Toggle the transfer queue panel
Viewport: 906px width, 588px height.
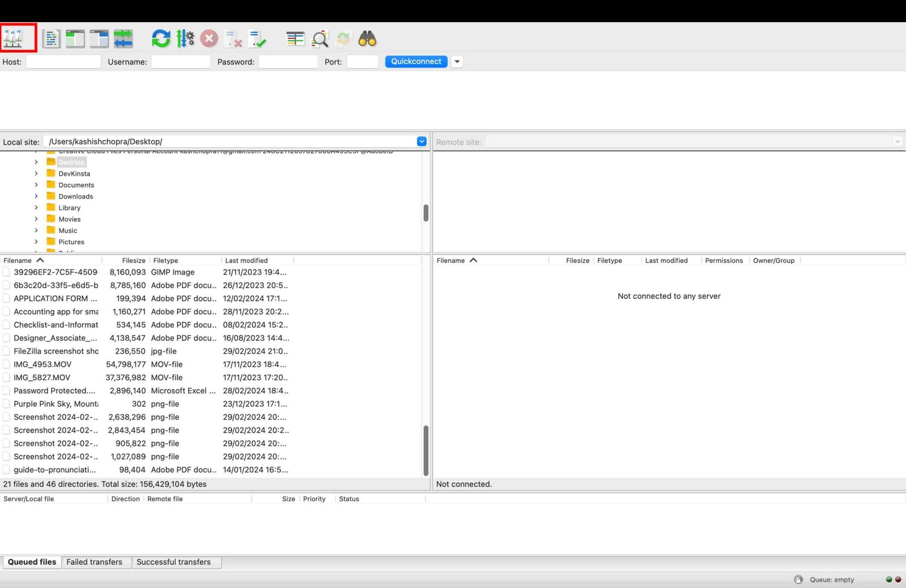(123, 38)
